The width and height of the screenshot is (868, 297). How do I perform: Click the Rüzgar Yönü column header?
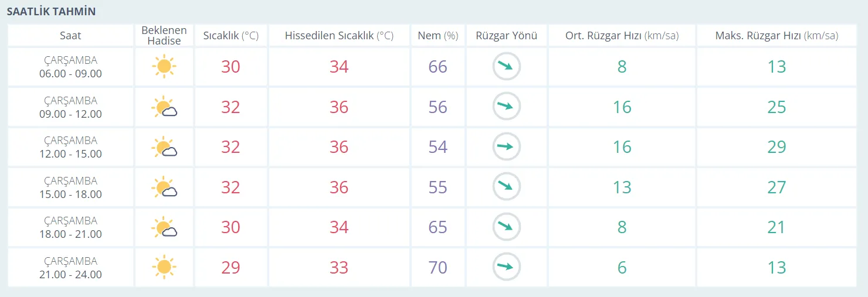(506, 36)
